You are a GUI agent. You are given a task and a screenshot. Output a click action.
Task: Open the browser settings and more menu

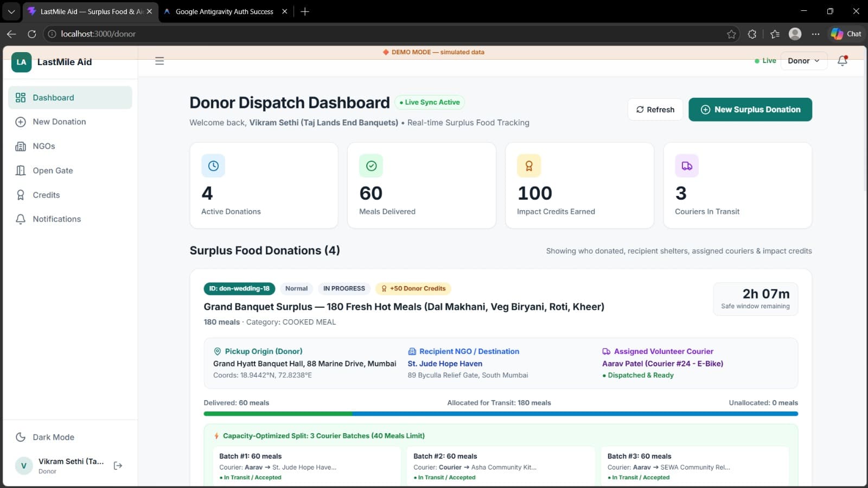pyautogui.click(x=815, y=34)
